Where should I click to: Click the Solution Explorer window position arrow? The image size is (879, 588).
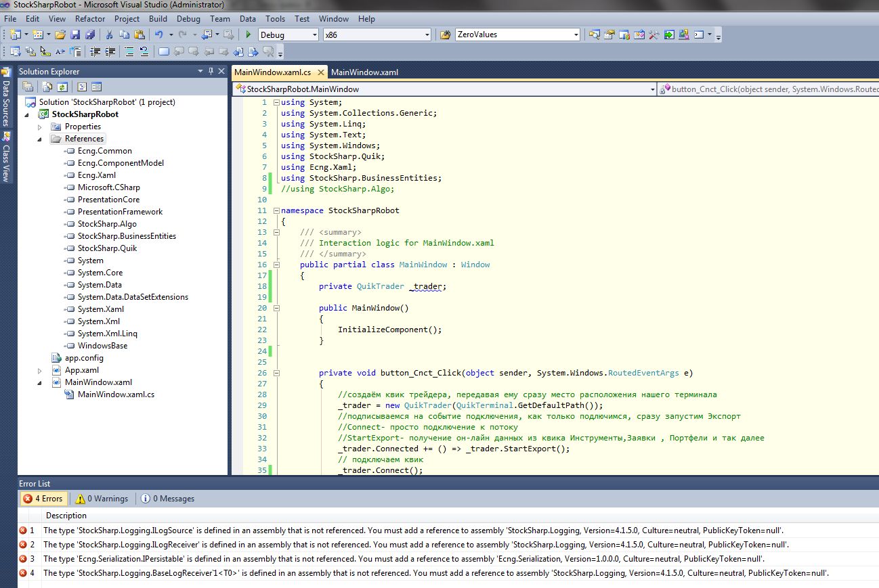pos(200,71)
